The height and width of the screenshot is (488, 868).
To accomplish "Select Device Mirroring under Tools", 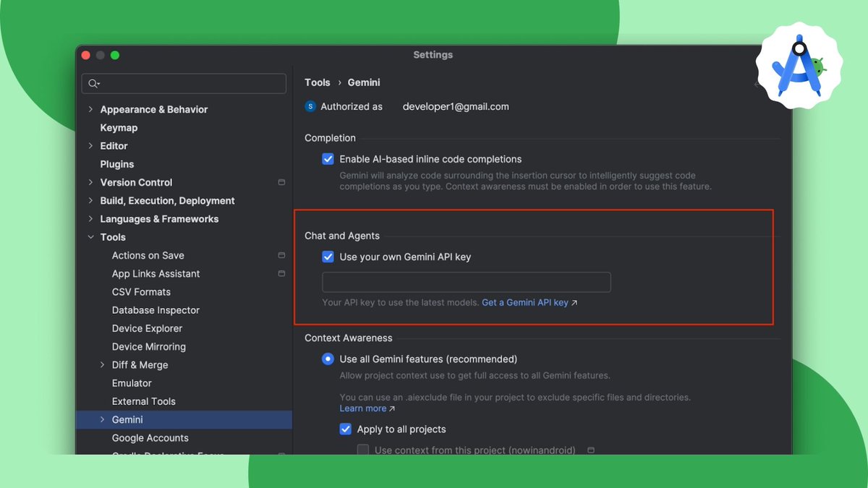I will (x=149, y=347).
